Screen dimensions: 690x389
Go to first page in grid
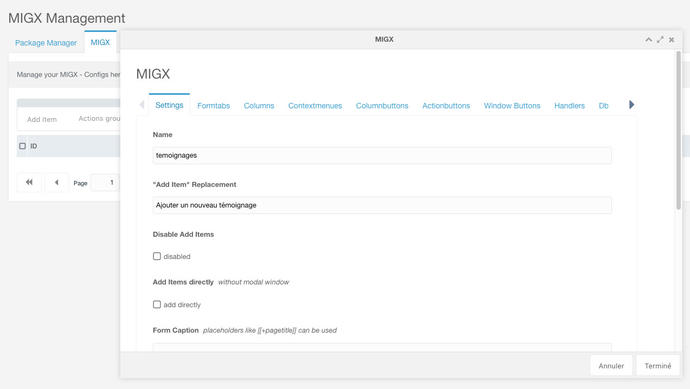(29, 182)
